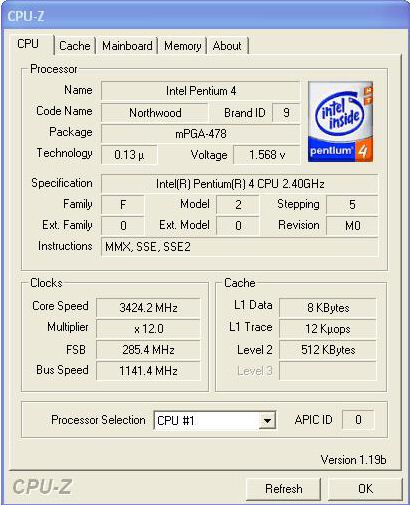
Task: Click the Core Speed value field
Action: (148, 307)
